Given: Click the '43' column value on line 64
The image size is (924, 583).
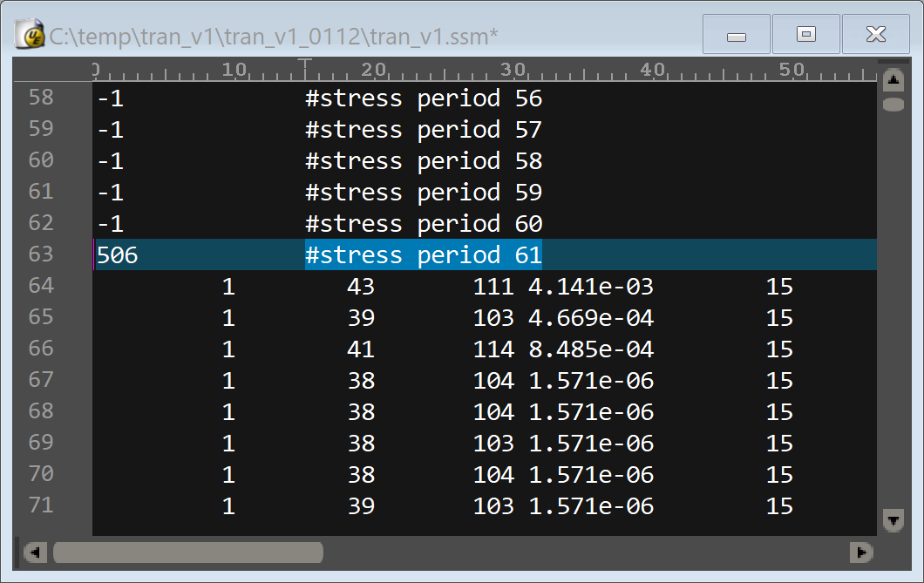Looking at the screenshot, I should (360, 286).
